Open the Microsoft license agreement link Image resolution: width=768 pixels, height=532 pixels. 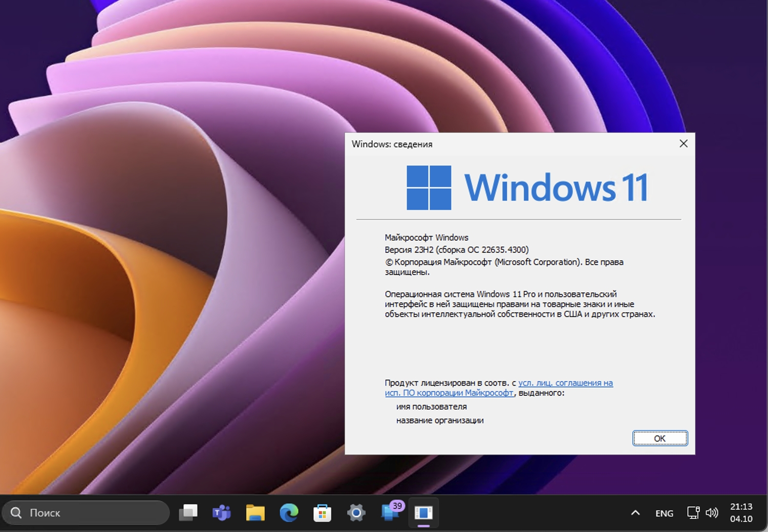pos(565,382)
